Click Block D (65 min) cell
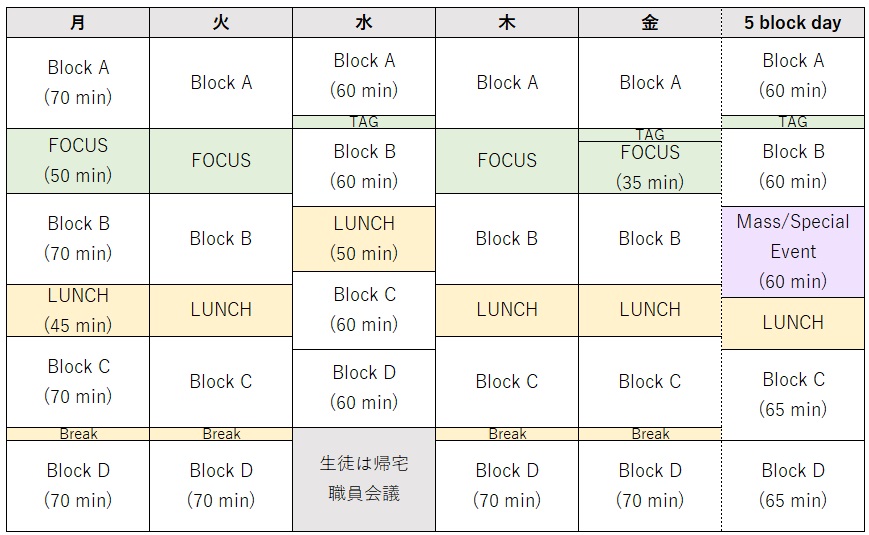The image size is (869, 535). [x=792, y=485]
